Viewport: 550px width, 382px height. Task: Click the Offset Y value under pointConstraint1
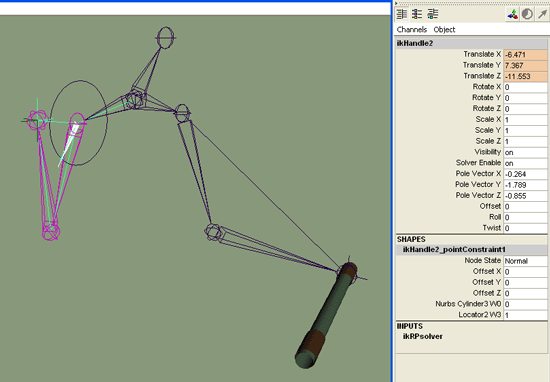coord(525,283)
